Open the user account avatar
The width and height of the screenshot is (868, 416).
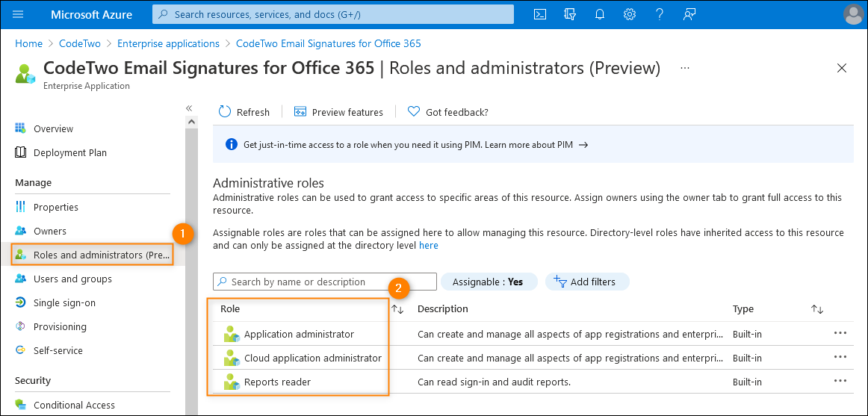click(854, 14)
